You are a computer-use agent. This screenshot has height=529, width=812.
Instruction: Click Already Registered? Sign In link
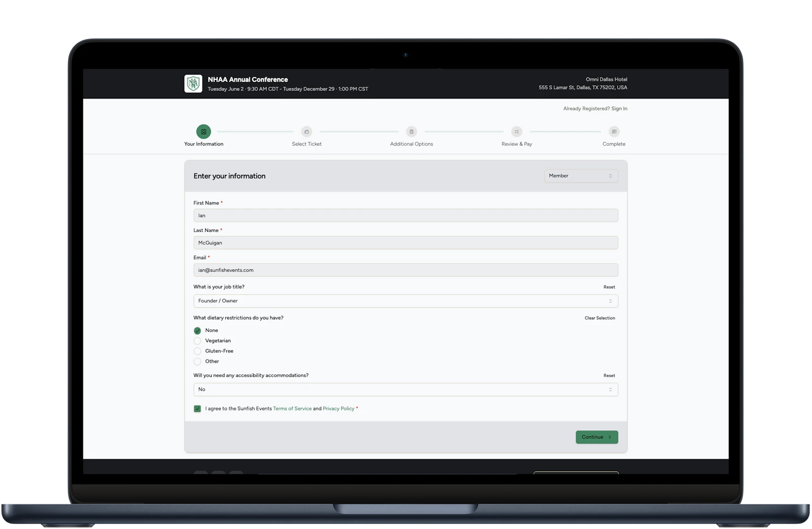click(x=595, y=109)
